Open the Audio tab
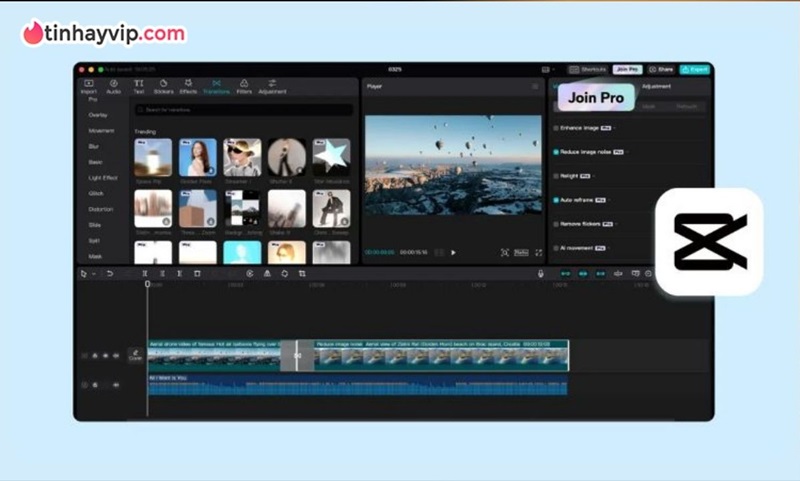Screen dimensions: 800x481 (113, 87)
